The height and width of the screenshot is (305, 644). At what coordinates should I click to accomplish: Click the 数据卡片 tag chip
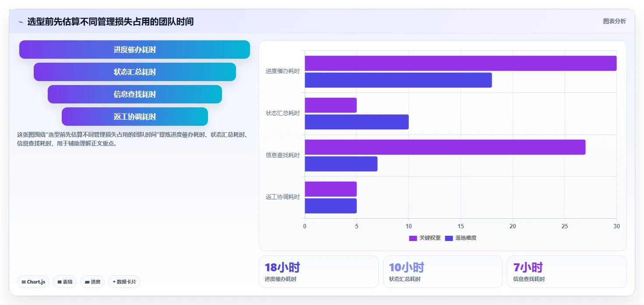click(x=124, y=282)
